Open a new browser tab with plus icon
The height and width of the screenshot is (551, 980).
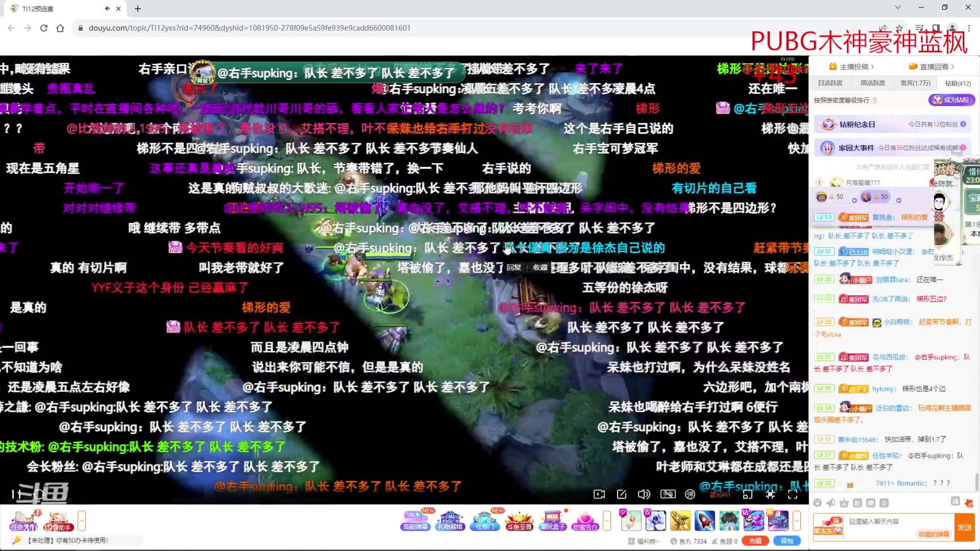(x=138, y=9)
